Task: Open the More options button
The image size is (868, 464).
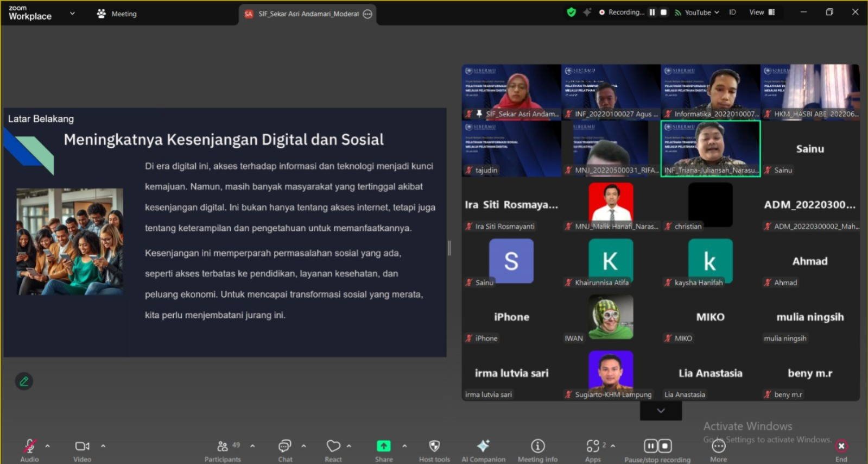Action: pos(718,450)
